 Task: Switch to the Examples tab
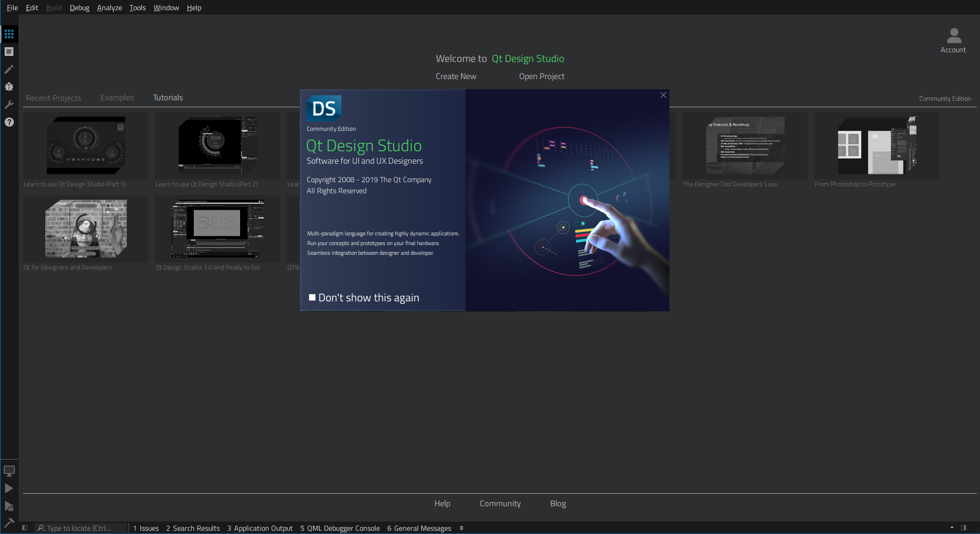[x=117, y=98]
